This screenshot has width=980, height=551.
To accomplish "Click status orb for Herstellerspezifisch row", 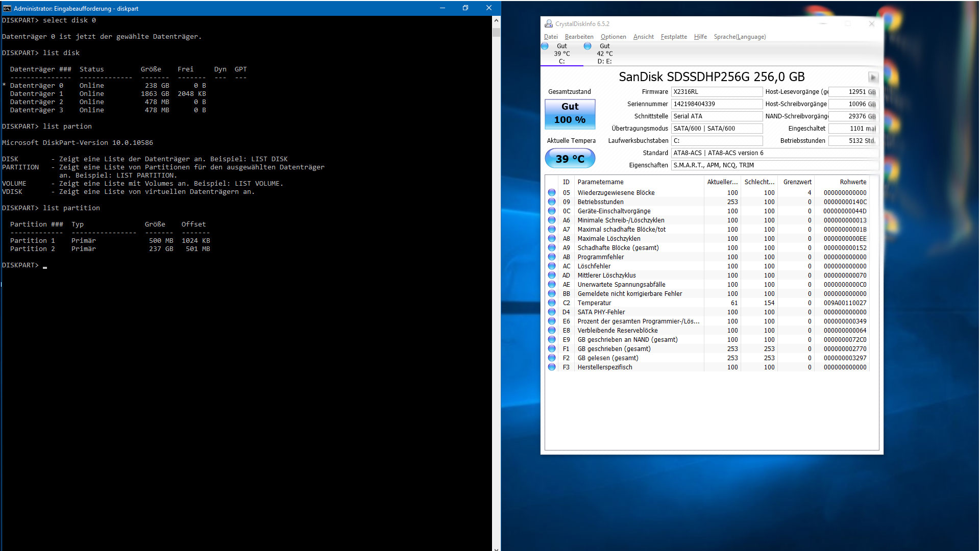I will pyautogui.click(x=552, y=367).
